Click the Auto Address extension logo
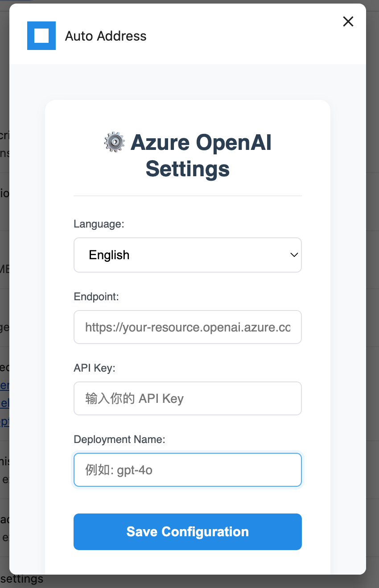The width and height of the screenshot is (379, 588). [x=41, y=36]
